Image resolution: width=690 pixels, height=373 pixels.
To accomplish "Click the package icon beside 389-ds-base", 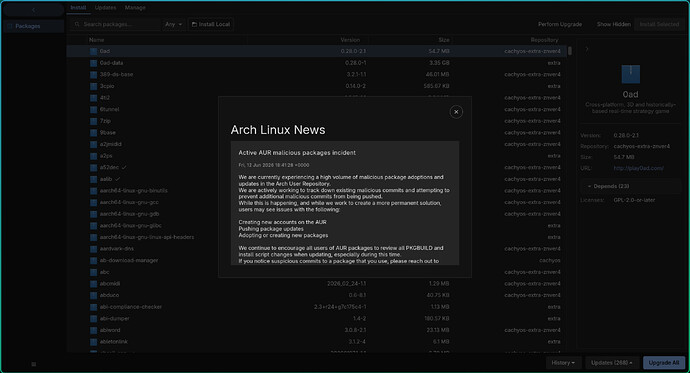I will (x=93, y=75).
